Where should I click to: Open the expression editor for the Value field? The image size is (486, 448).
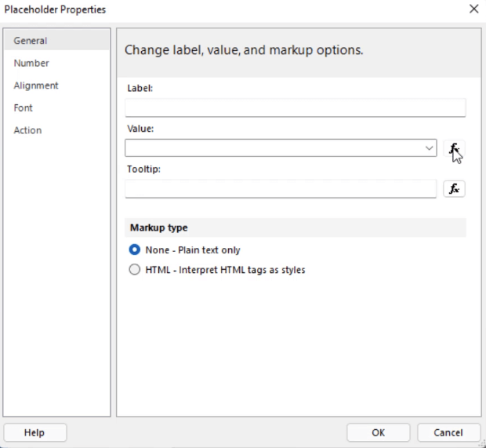click(454, 148)
